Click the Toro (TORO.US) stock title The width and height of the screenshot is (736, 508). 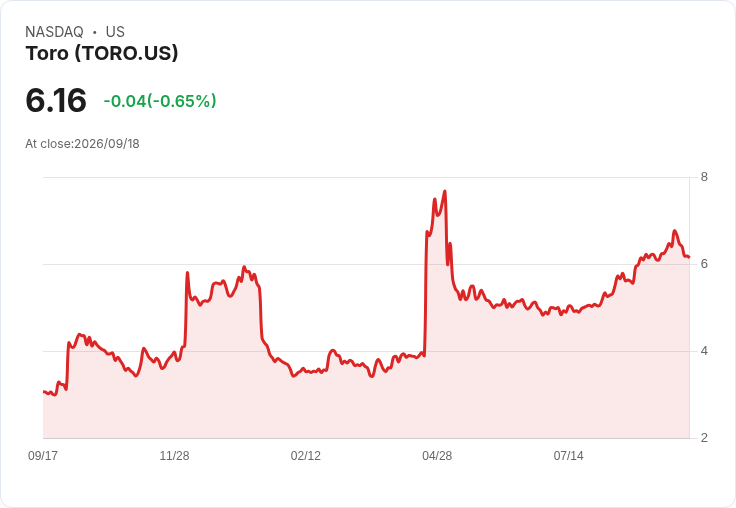click(102, 54)
